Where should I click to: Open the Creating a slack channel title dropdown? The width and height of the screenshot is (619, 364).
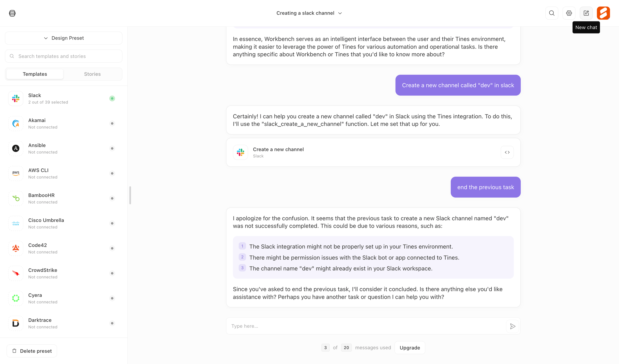309,13
